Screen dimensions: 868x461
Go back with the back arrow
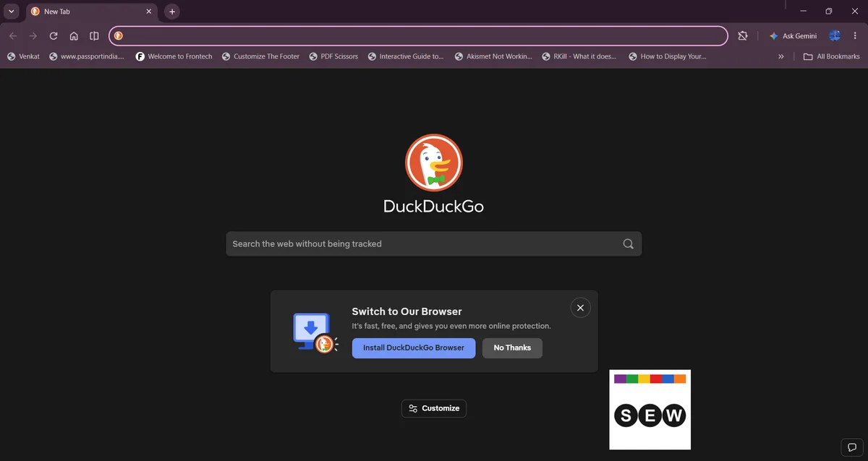(13, 36)
